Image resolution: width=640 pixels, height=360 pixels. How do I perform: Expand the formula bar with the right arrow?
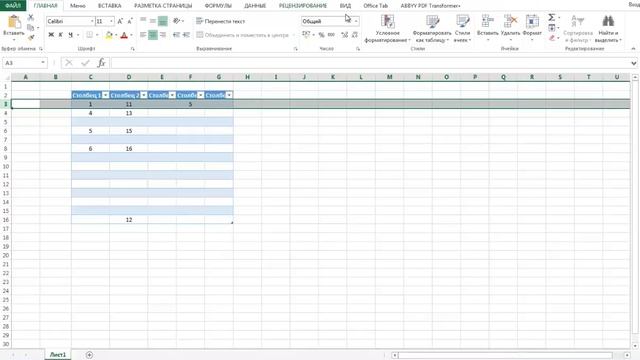633,63
